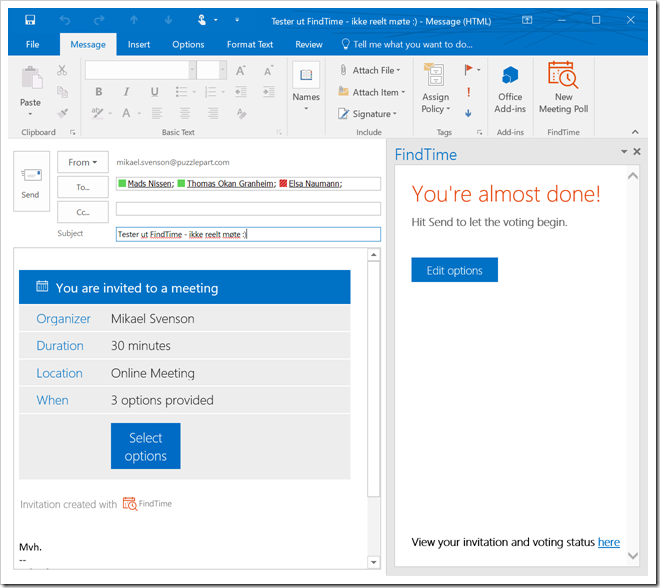Click the Cc... button

82,212
